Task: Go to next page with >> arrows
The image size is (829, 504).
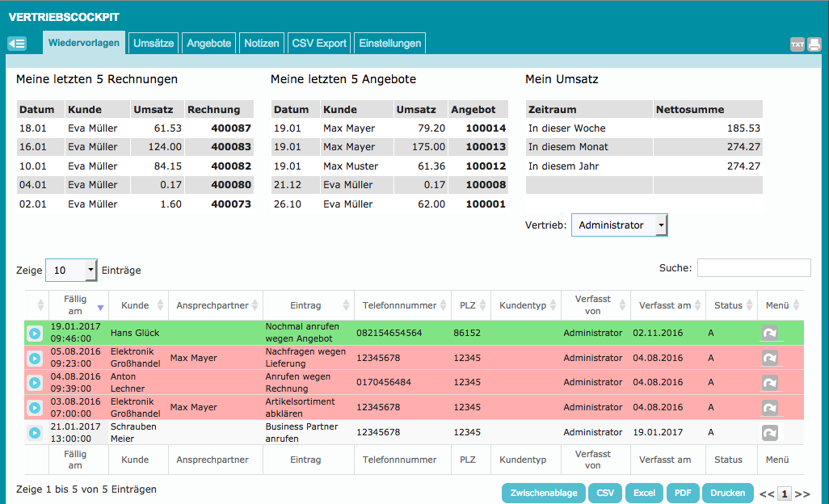Action: 802,493
